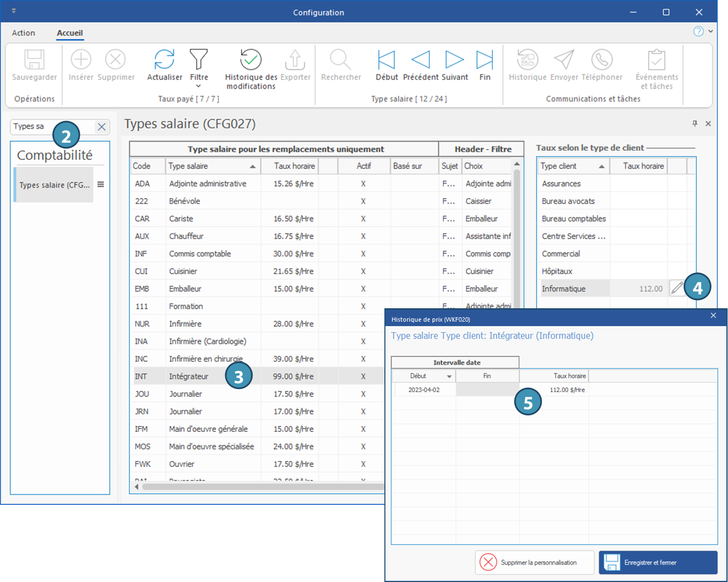This screenshot has height=582, width=728.
Task: Click the help question mark icon
Action: [698, 31]
